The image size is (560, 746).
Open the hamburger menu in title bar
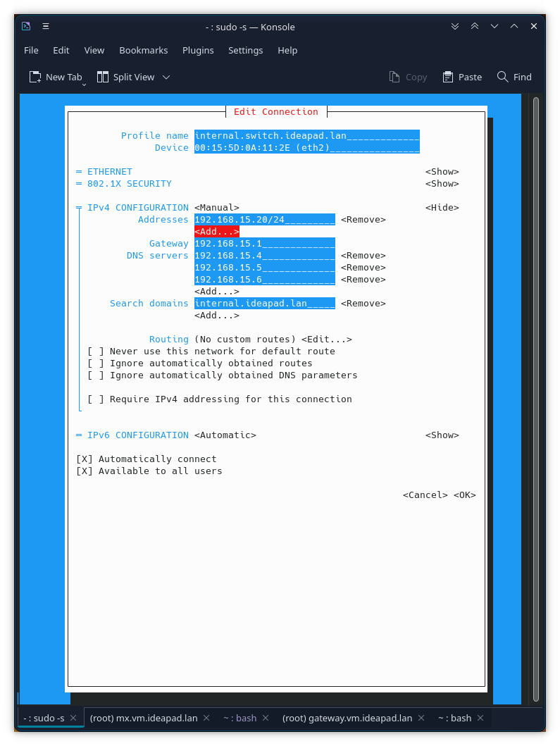[46, 26]
